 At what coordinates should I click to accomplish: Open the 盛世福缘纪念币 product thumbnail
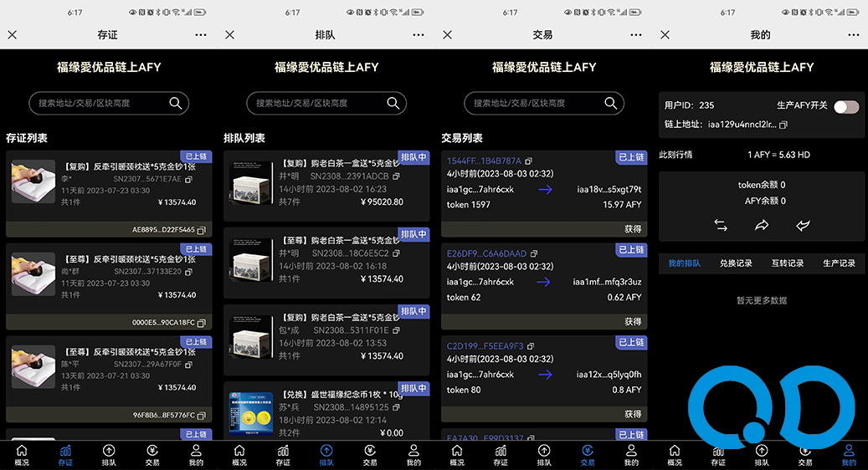click(x=251, y=409)
